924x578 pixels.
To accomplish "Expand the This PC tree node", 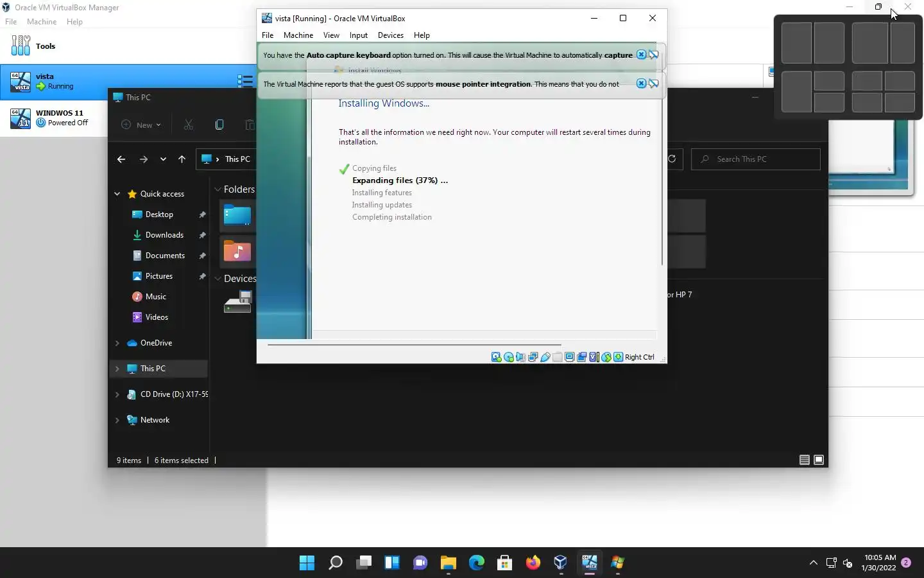I will 117,369.
